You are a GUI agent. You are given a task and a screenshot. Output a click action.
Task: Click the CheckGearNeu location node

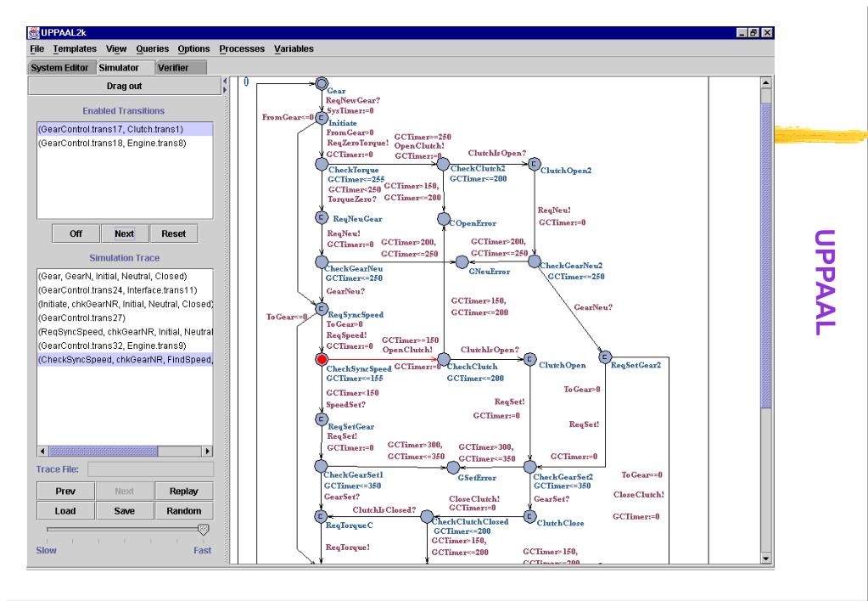tap(322, 262)
